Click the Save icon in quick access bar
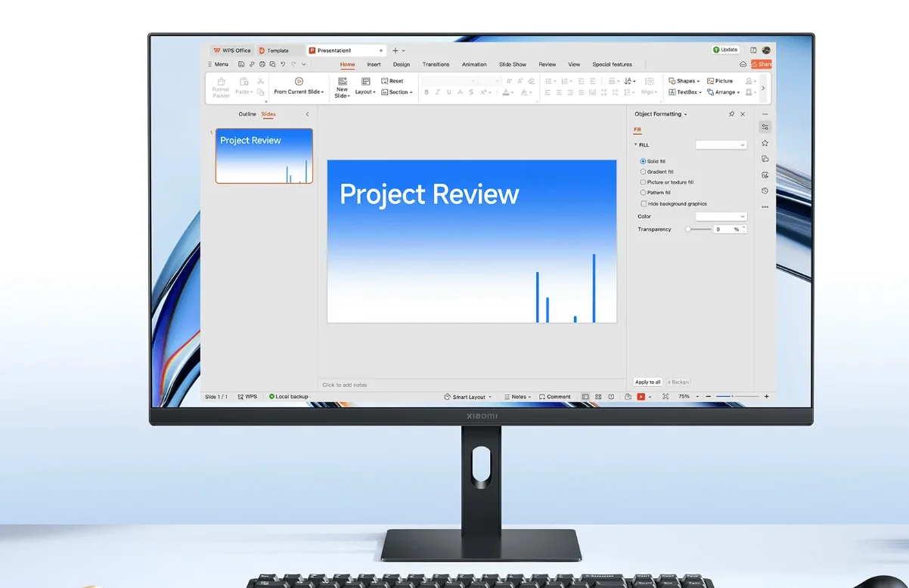The image size is (909, 588). (x=241, y=64)
